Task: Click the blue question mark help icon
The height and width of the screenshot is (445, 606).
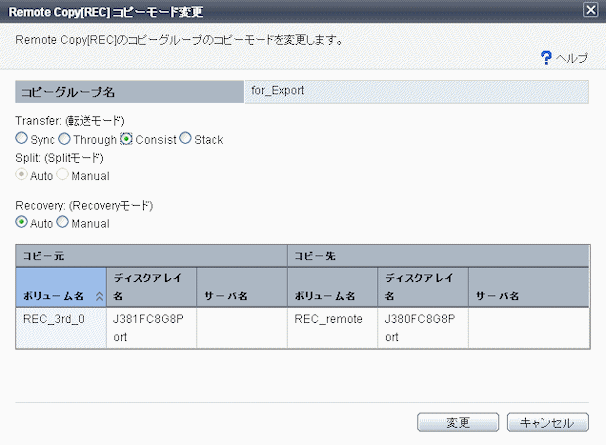Action: 546,58
